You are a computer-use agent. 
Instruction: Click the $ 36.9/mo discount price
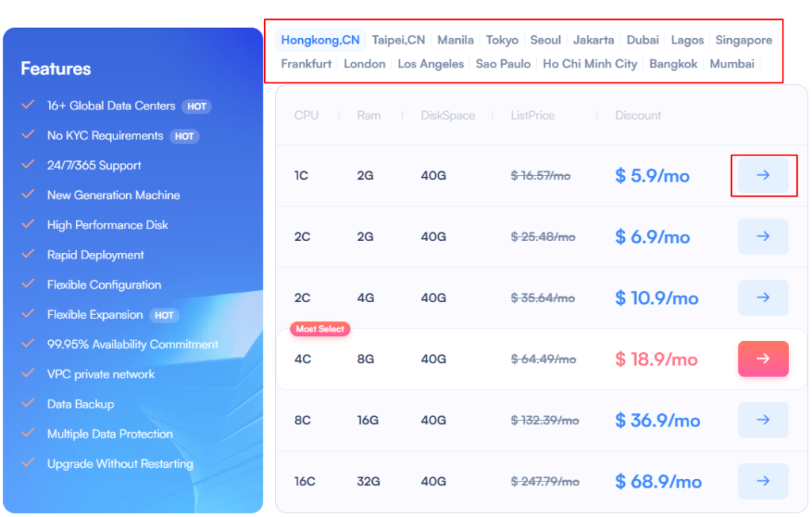pyautogui.click(x=657, y=420)
